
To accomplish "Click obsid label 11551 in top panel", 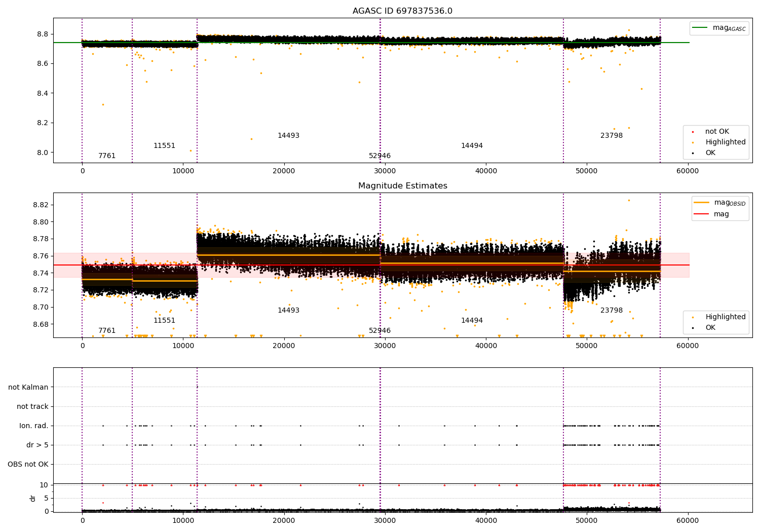I will [x=164, y=146].
